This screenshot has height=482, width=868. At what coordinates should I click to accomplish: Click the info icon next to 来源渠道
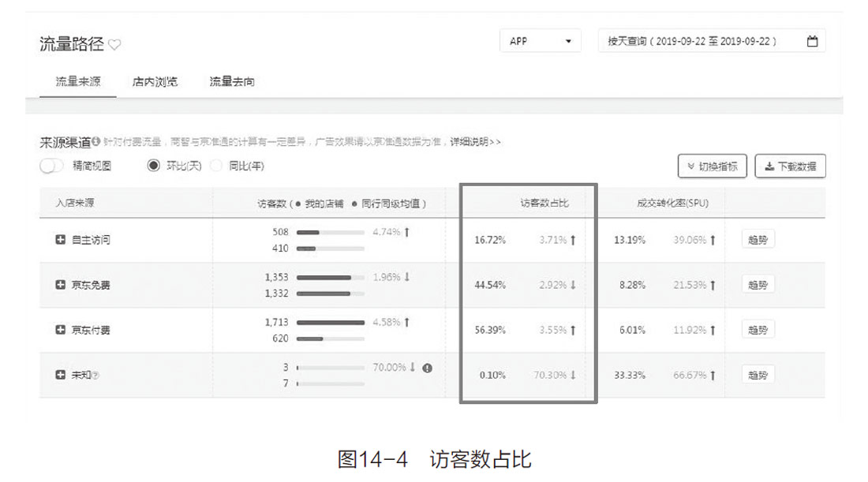(x=95, y=142)
